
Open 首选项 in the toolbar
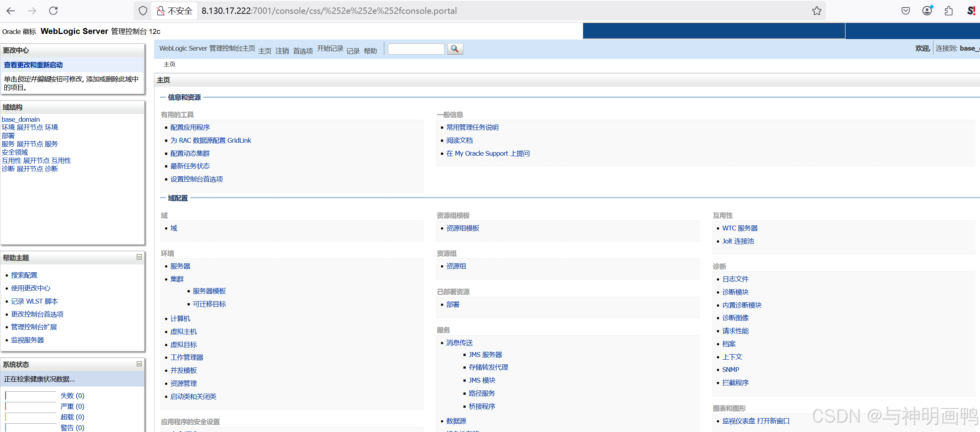[303, 51]
